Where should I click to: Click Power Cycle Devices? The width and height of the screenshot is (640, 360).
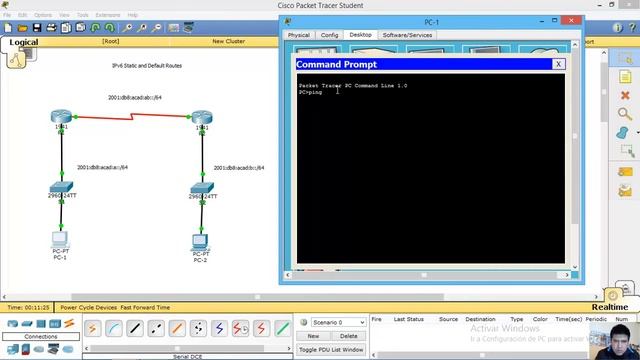click(89, 307)
